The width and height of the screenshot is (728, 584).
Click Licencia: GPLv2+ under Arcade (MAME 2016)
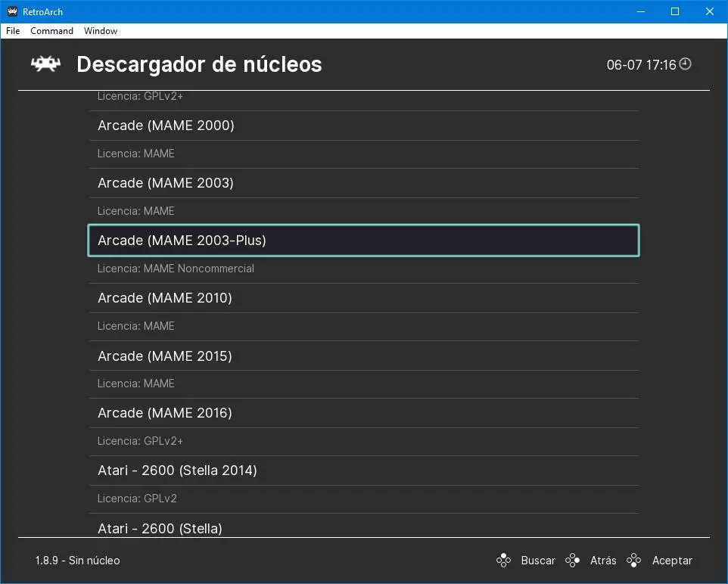point(140,441)
